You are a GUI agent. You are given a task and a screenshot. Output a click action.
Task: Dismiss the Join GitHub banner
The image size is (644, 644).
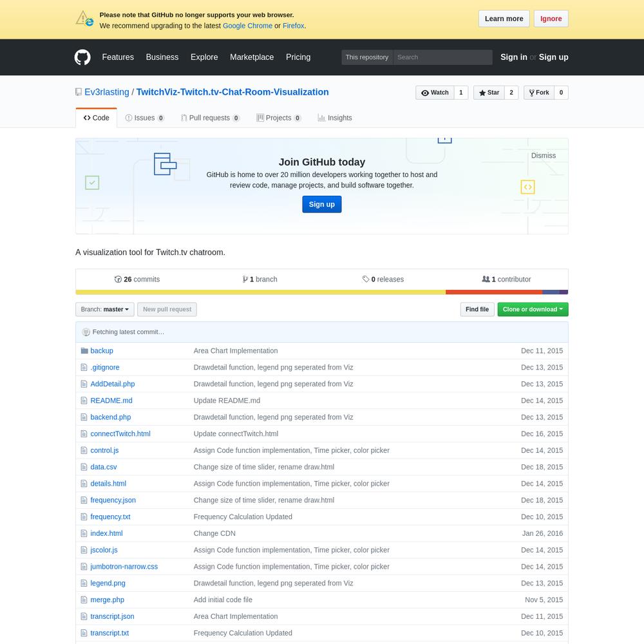pos(543,156)
